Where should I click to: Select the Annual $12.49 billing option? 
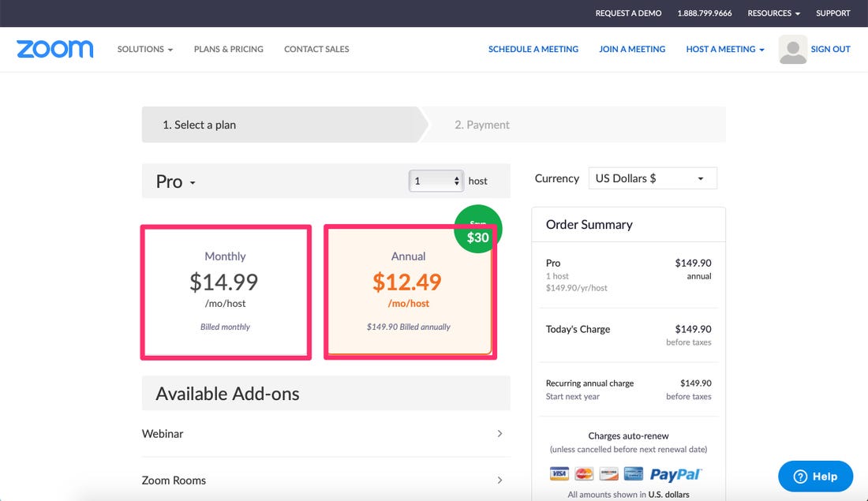click(410, 292)
